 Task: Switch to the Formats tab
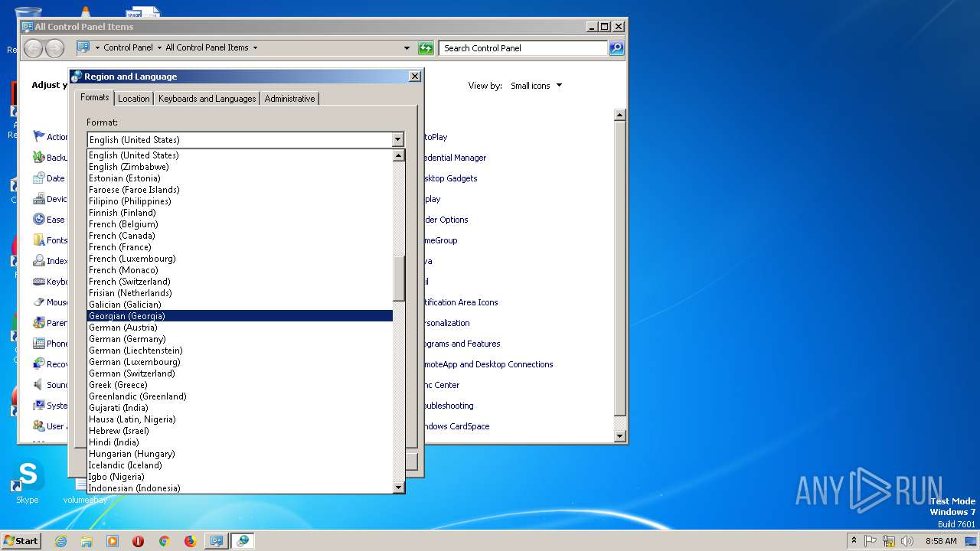click(95, 97)
